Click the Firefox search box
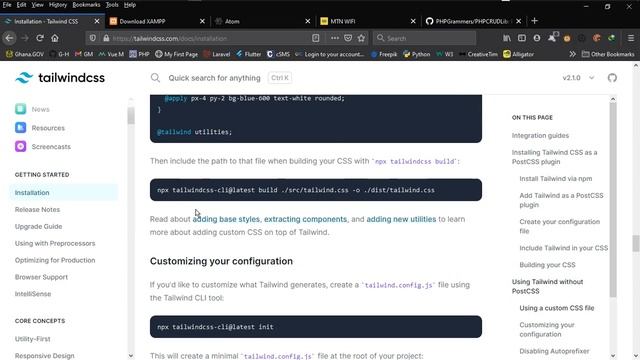The width and height of the screenshot is (640, 360). 424,38
